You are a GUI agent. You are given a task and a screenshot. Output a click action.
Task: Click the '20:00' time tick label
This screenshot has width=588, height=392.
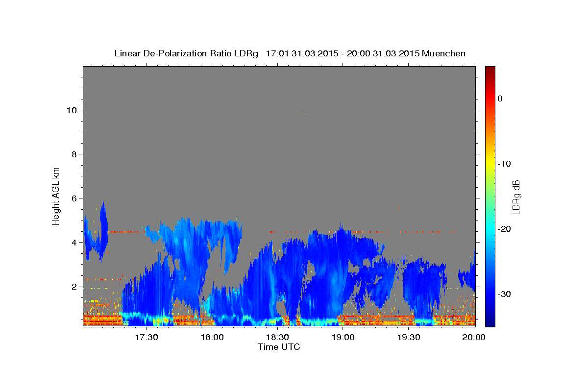click(474, 337)
